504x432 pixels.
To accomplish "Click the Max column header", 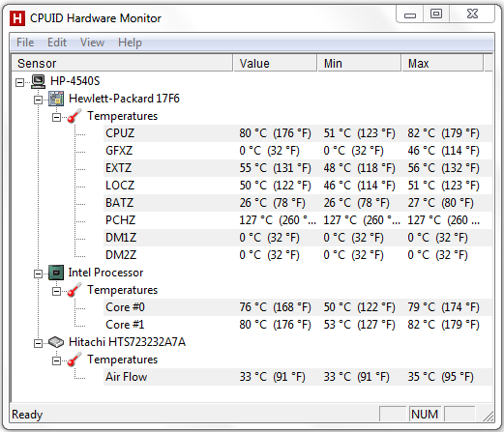I will coord(442,63).
